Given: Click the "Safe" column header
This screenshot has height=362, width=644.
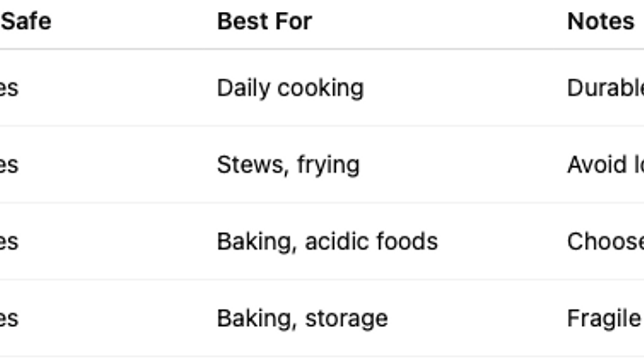Looking at the screenshot, I should (26, 22).
